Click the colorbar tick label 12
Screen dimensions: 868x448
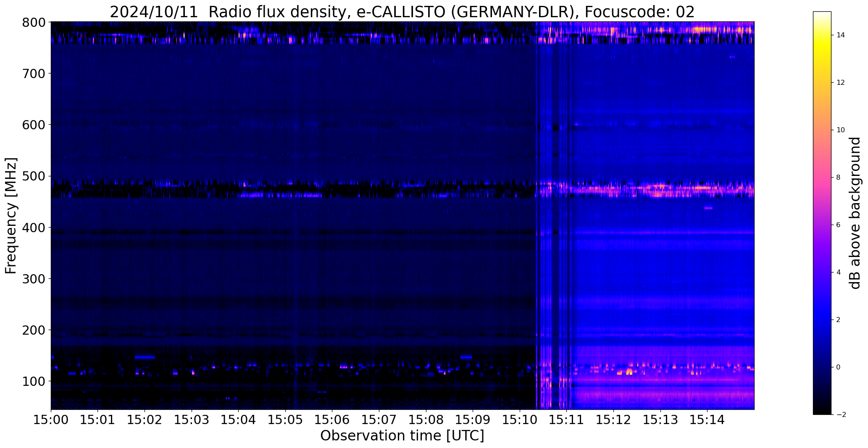(841, 83)
